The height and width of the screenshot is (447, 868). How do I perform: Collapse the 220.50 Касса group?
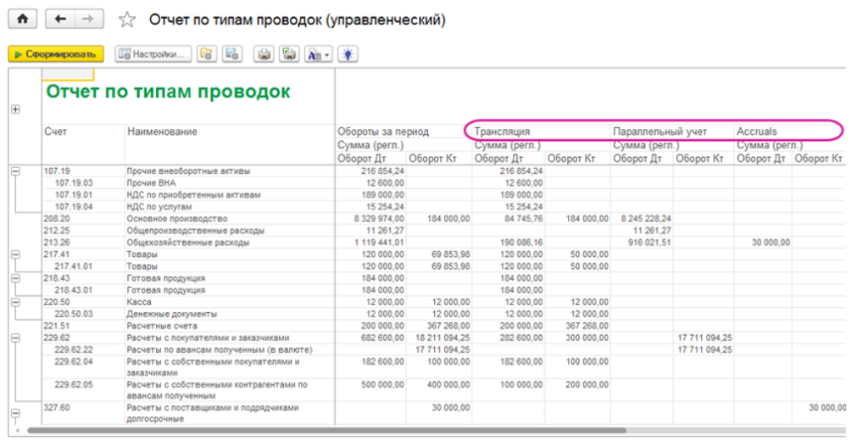[x=14, y=302]
